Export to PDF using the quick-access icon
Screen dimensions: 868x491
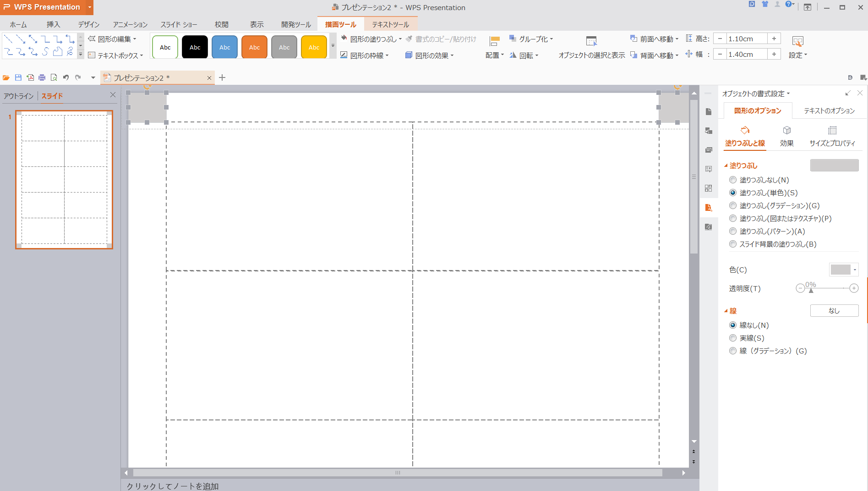tap(30, 77)
